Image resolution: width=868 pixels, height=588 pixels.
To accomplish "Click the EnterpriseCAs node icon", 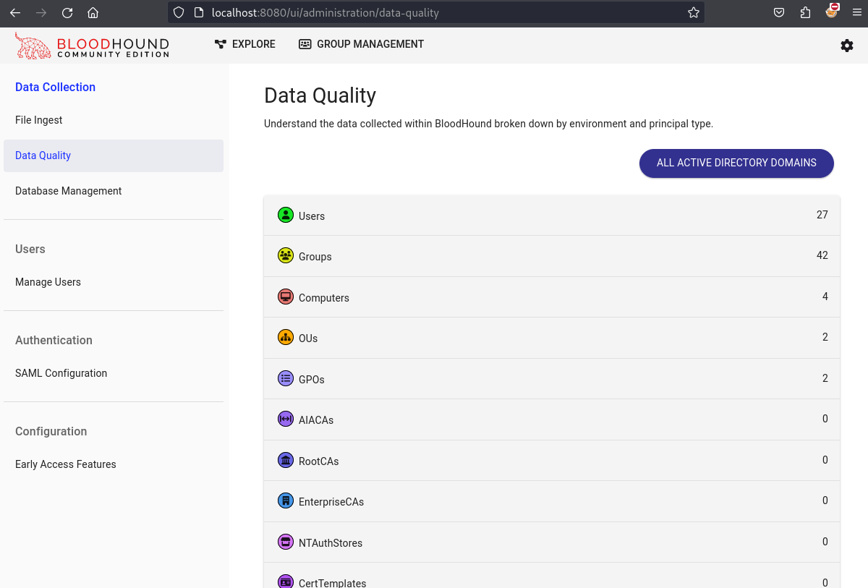I will coord(286,500).
